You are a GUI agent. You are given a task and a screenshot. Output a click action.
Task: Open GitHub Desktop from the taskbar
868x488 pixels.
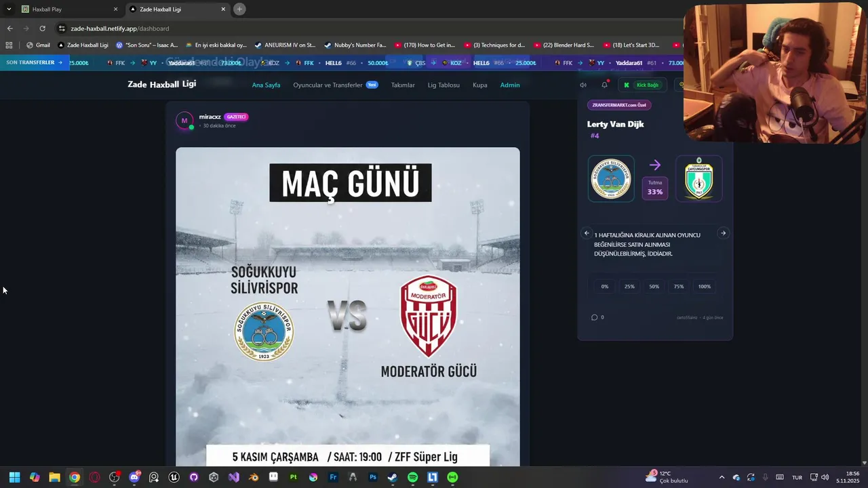click(x=194, y=477)
